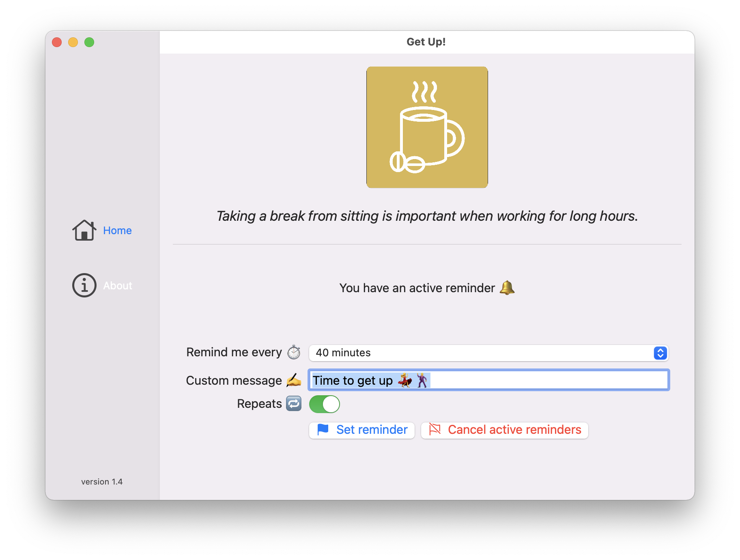Click the bell emoji in the active reminder message
This screenshot has width=740, height=560.
(508, 288)
